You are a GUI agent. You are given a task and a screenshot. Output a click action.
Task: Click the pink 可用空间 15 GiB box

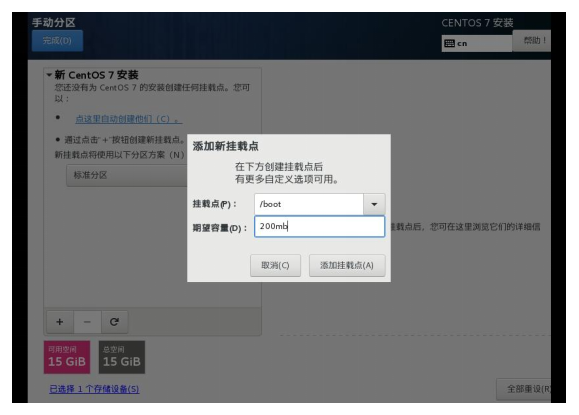[67, 357]
